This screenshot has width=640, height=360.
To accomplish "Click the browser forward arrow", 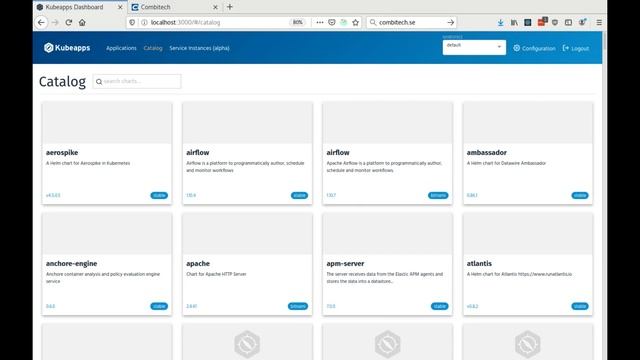I will click(x=56, y=22).
